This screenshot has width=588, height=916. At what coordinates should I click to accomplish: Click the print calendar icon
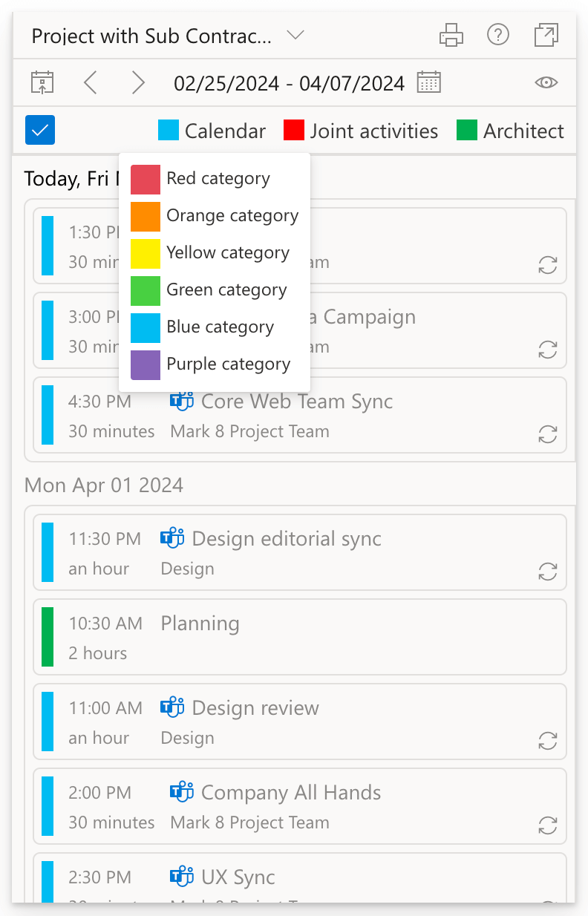coord(451,35)
